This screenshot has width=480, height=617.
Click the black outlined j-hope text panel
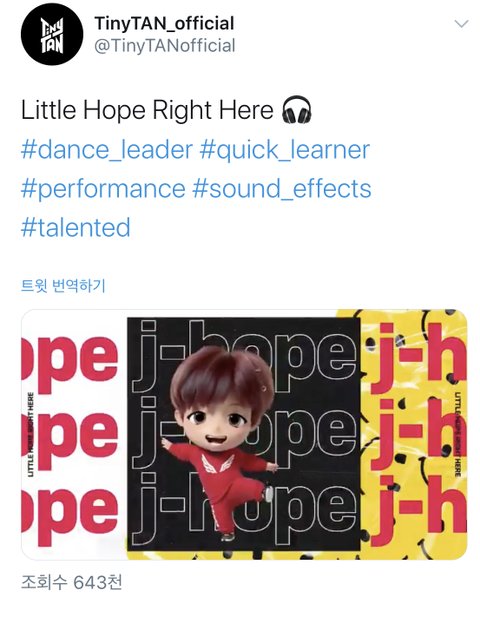pyautogui.click(x=244, y=433)
